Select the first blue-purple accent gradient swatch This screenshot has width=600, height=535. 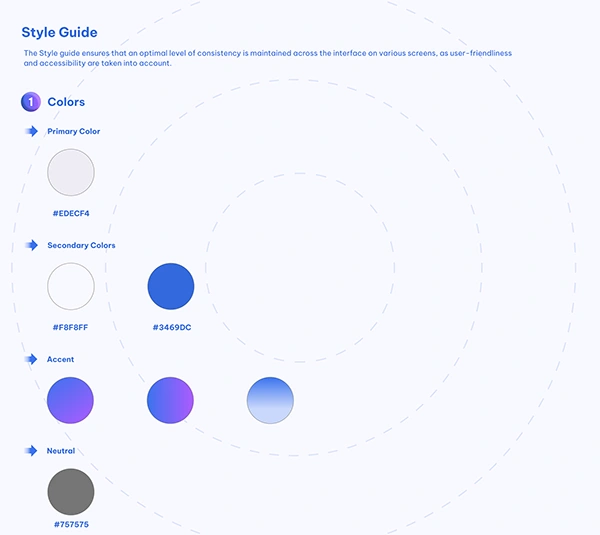71,400
